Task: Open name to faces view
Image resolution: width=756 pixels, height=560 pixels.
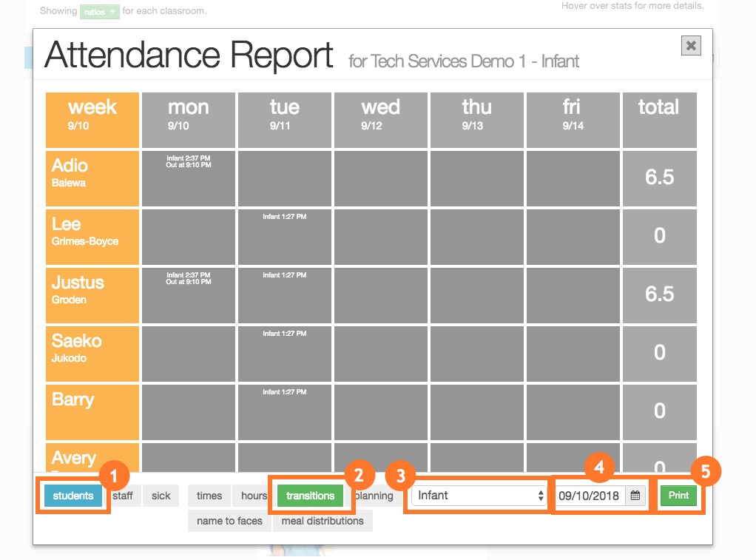Action: [229, 521]
